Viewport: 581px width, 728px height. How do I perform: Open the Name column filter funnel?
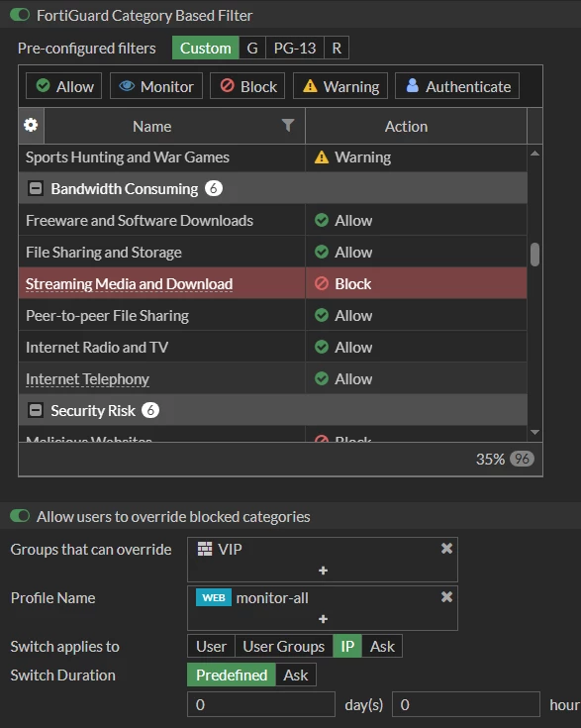[x=288, y=126]
